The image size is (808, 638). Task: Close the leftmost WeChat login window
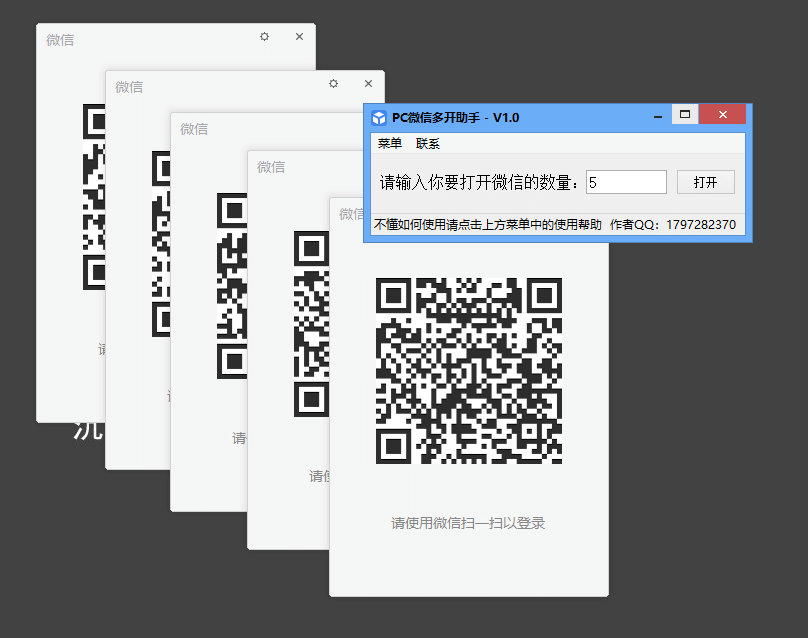click(x=299, y=36)
